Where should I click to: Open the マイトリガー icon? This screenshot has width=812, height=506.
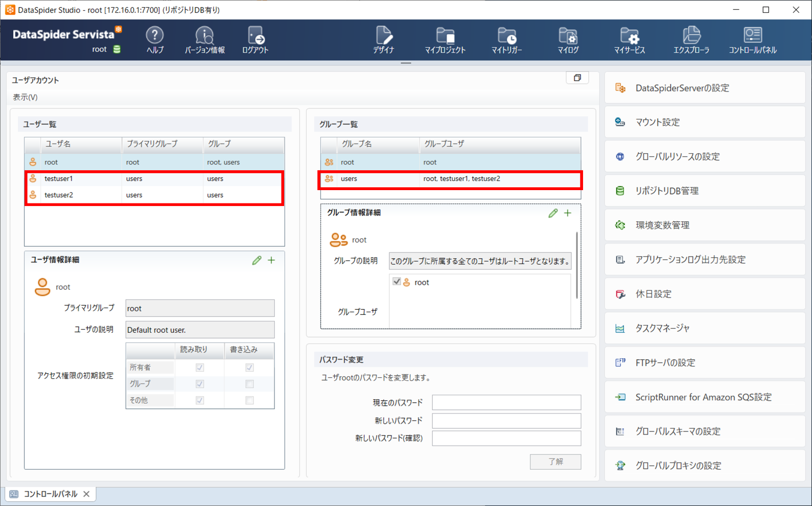click(x=506, y=40)
